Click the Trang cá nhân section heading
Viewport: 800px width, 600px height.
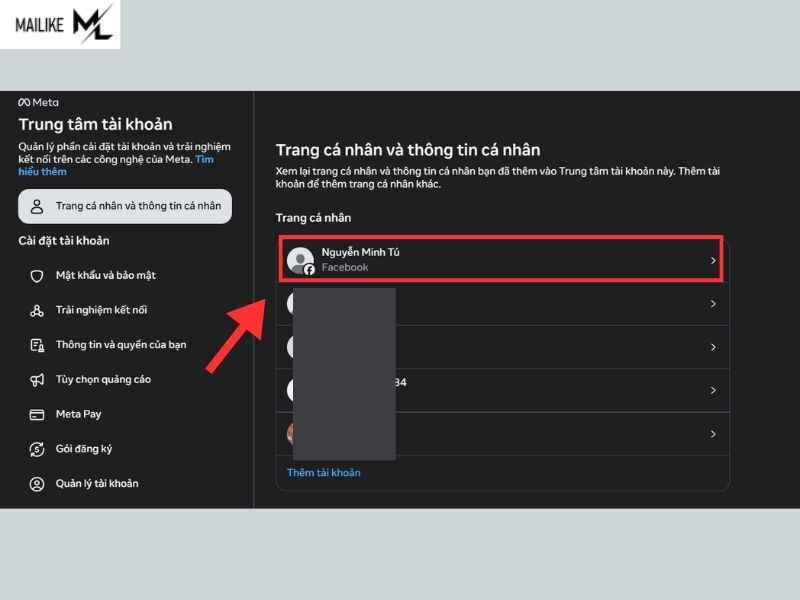click(x=313, y=218)
